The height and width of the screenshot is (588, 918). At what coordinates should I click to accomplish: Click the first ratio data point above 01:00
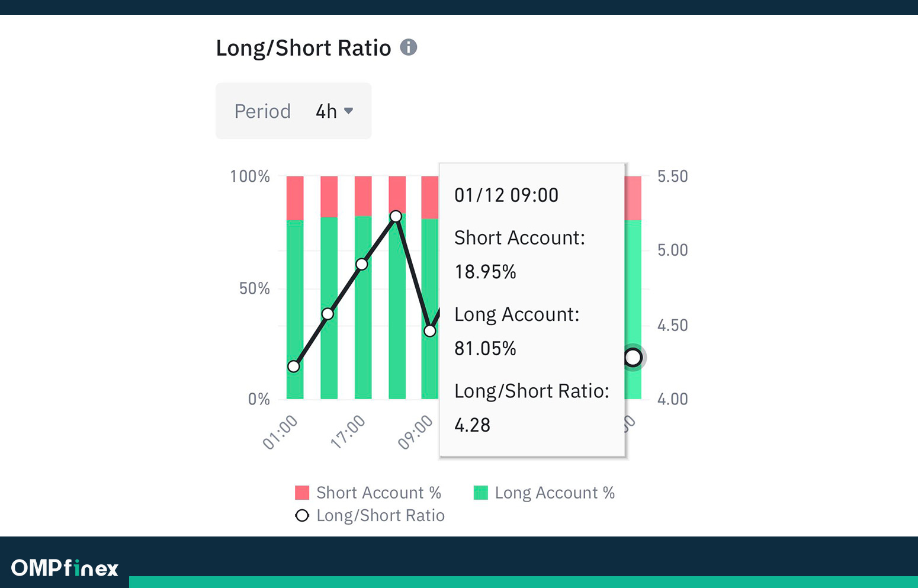294,367
